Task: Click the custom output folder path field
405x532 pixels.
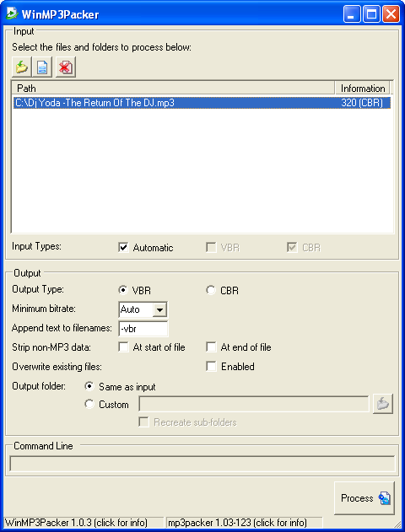Action: click(254, 404)
